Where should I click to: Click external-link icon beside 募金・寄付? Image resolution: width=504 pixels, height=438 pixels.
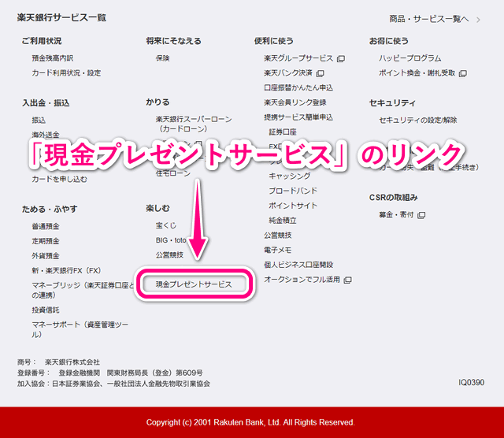pos(421,215)
